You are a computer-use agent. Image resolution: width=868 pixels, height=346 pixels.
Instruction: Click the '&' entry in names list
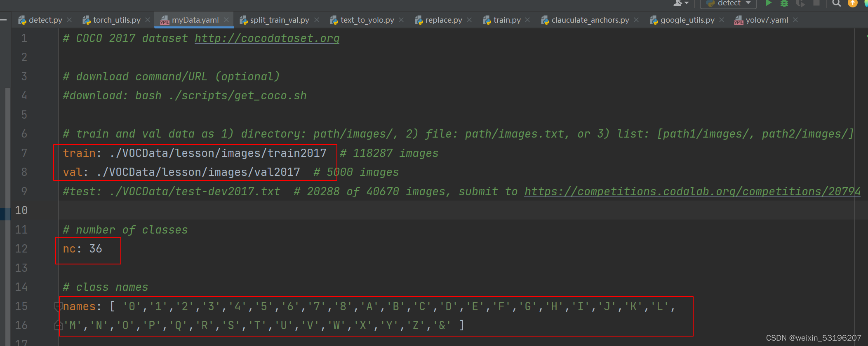coord(442,325)
